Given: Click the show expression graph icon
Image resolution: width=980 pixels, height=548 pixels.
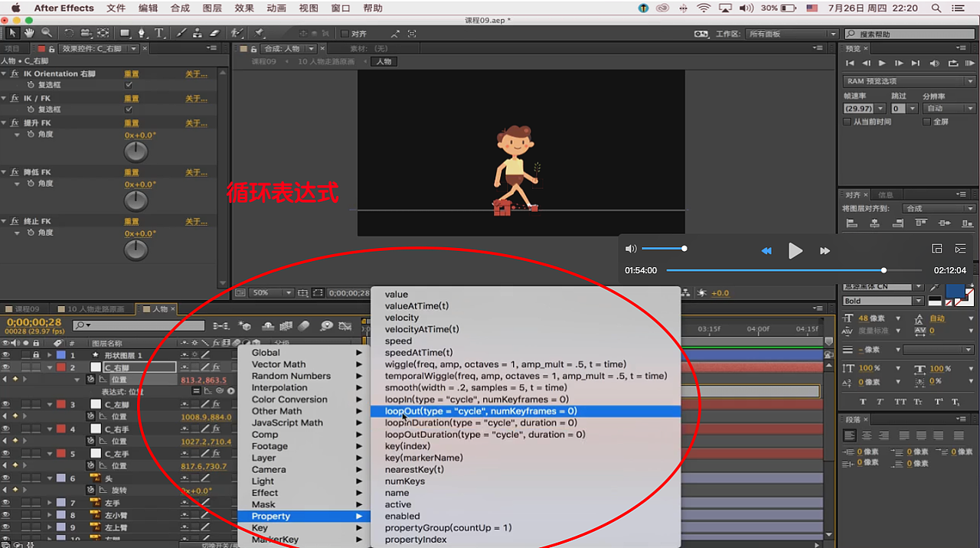Looking at the screenshot, I should click(207, 391).
